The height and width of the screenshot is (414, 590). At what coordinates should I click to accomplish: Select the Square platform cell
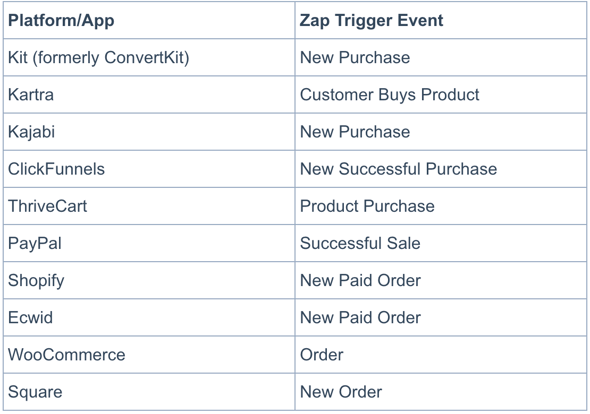149,392
